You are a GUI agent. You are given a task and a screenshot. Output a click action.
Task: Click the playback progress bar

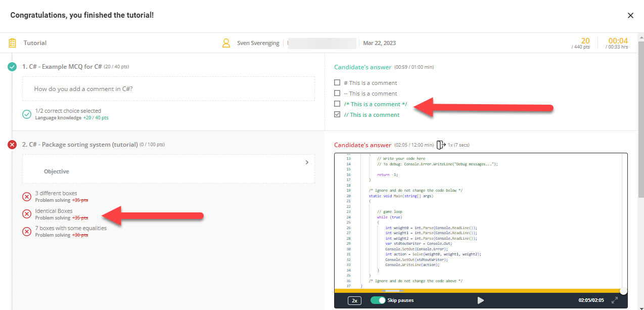point(478,291)
